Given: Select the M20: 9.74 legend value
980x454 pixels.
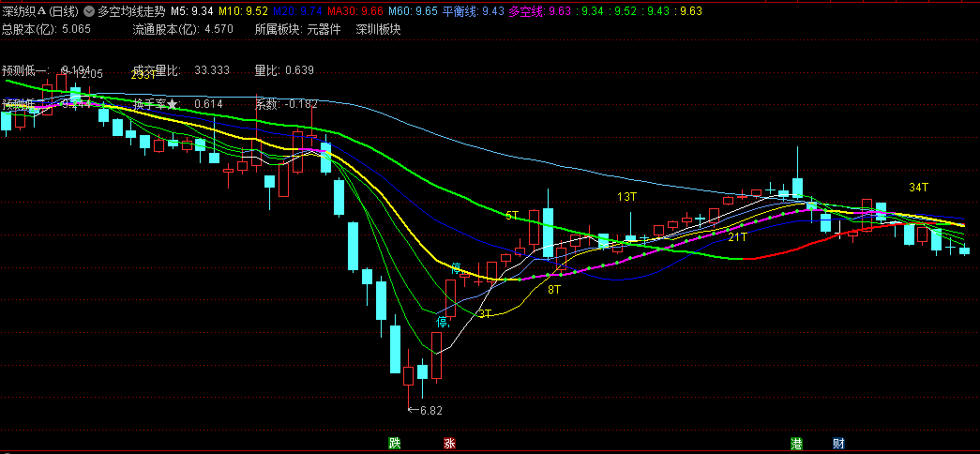Looking at the screenshot, I should 297,11.
